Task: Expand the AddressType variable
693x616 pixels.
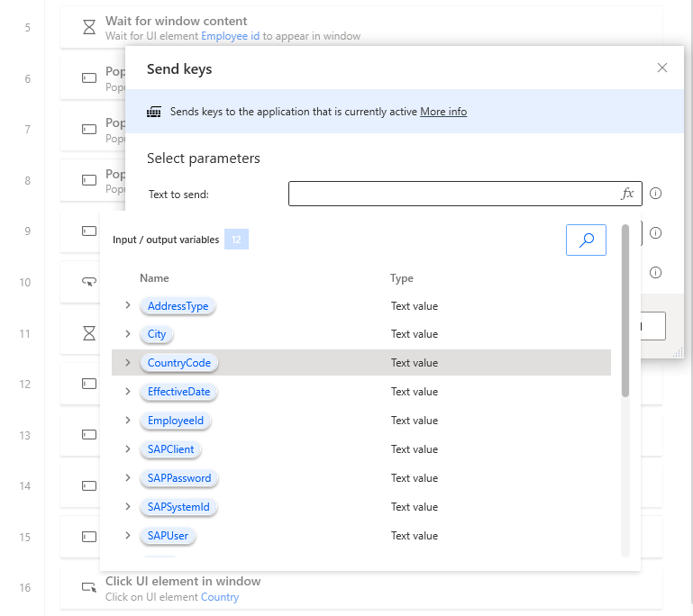Action: tap(128, 305)
